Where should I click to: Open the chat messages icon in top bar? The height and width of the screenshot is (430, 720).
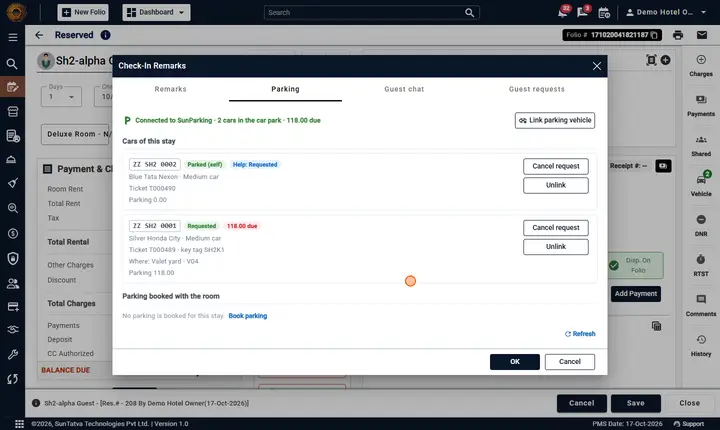[x=583, y=12]
